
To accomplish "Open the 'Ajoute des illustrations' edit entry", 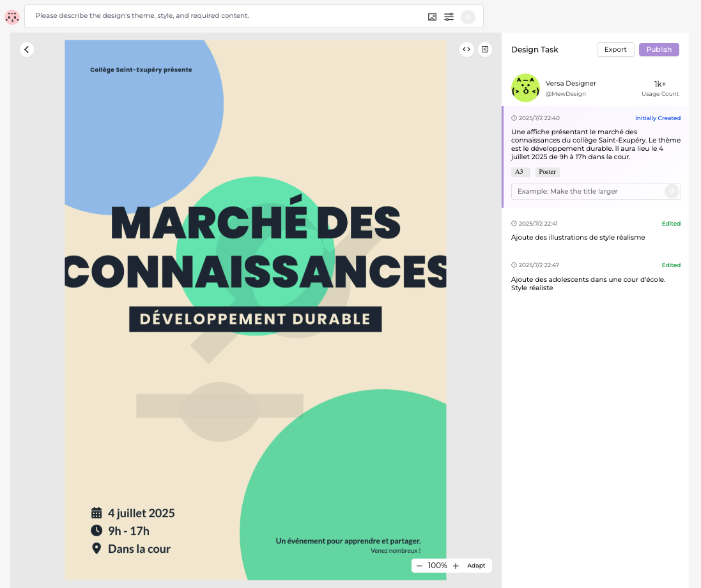I will tap(578, 237).
